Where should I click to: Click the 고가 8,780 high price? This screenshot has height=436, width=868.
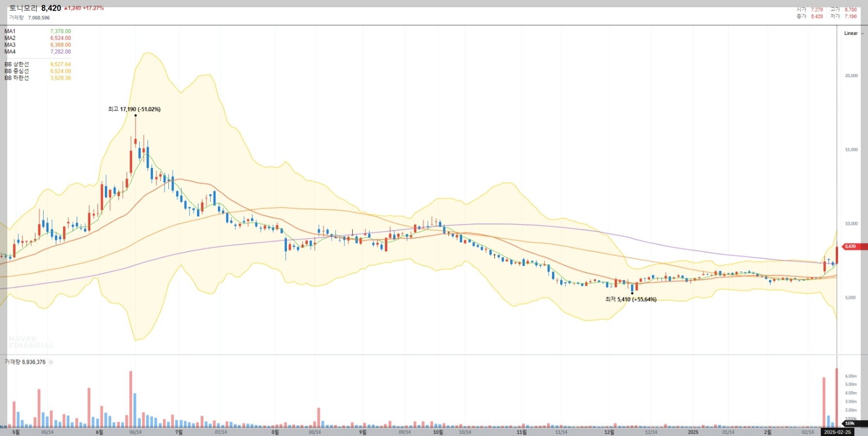(843, 10)
